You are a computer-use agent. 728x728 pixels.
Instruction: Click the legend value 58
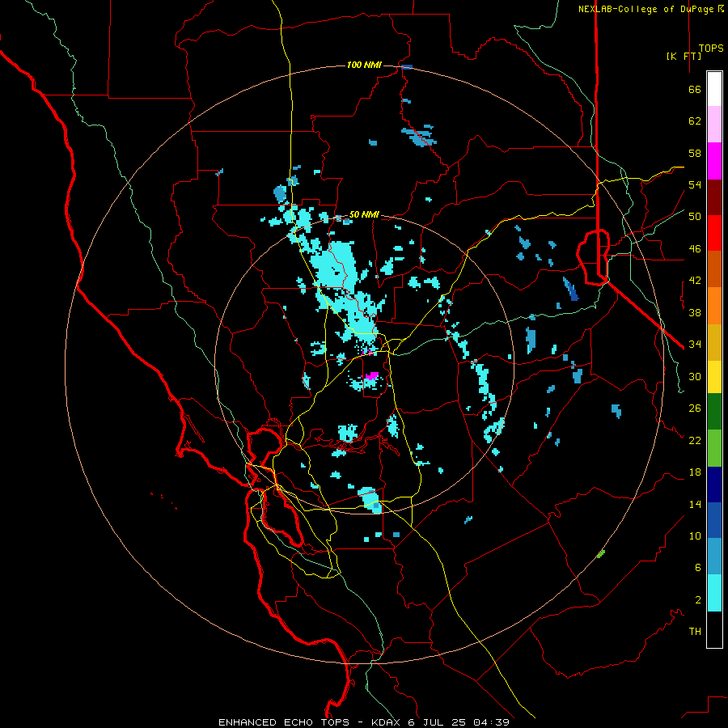pos(695,153)
